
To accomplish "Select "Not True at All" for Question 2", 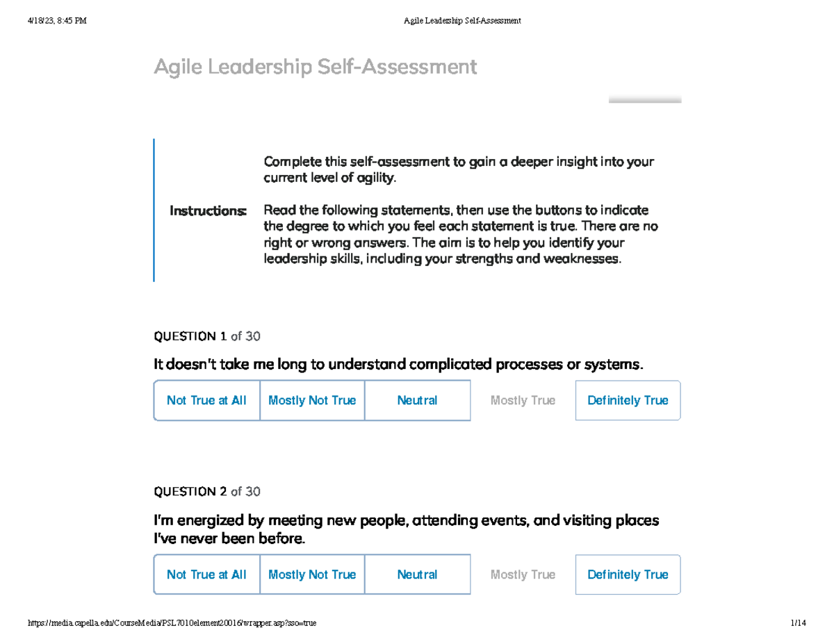I will pos(206,575).
